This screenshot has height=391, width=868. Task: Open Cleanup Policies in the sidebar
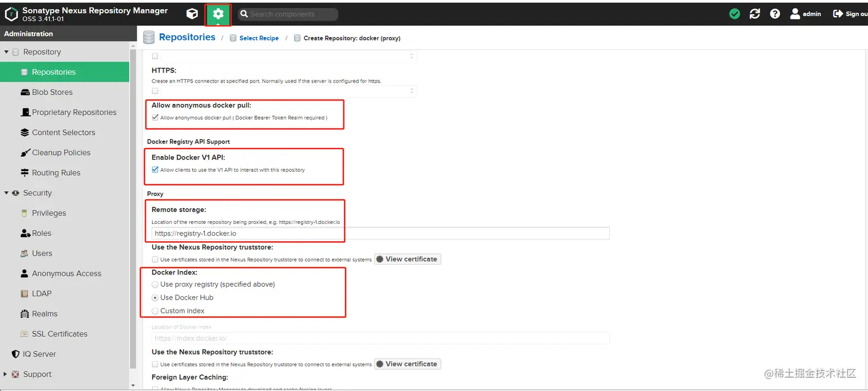(x=64, y=152)
